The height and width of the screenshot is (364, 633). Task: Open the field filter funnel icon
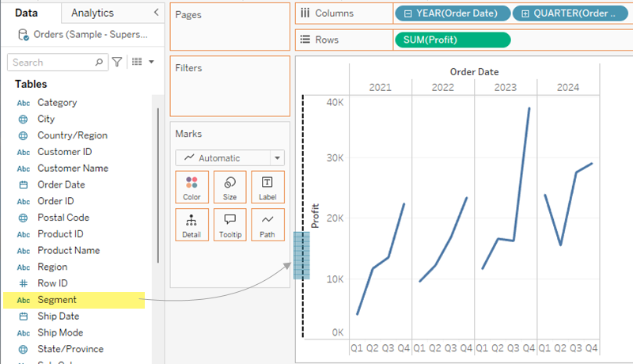[117, 62]
